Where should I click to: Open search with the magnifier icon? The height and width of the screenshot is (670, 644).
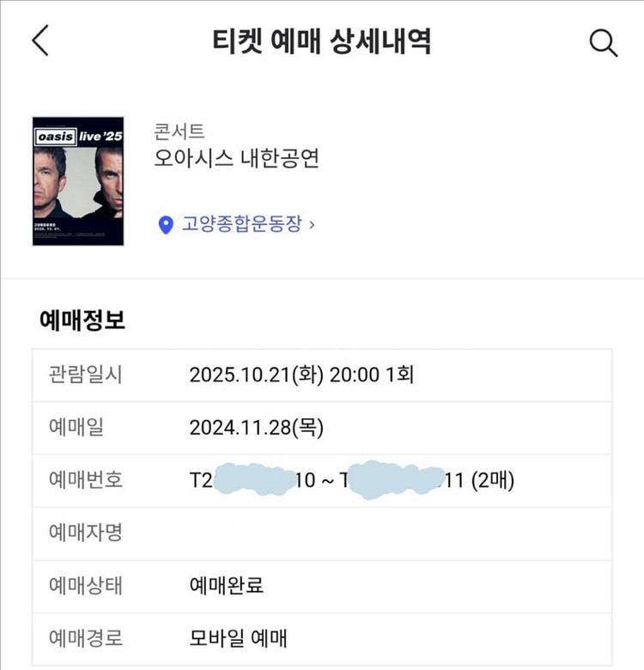pyautogui.click(x=603, y=42)
